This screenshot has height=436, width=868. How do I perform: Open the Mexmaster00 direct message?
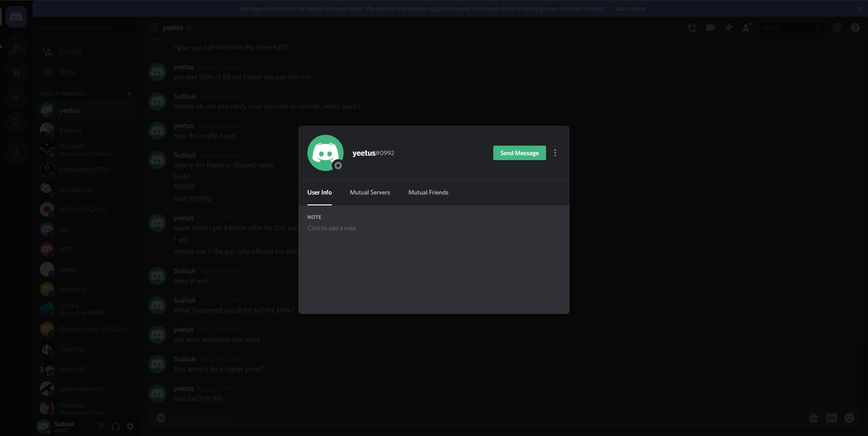click(87, 389)
